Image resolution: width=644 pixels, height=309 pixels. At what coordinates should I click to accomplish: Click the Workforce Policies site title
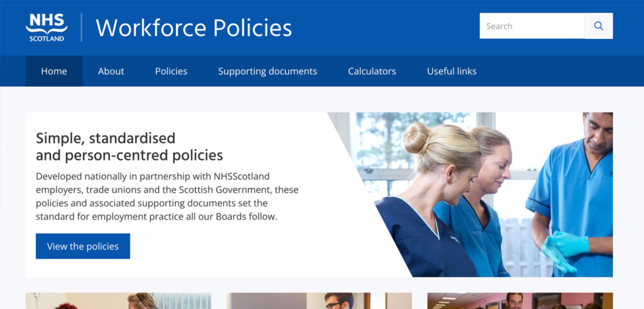coord(194,28)
